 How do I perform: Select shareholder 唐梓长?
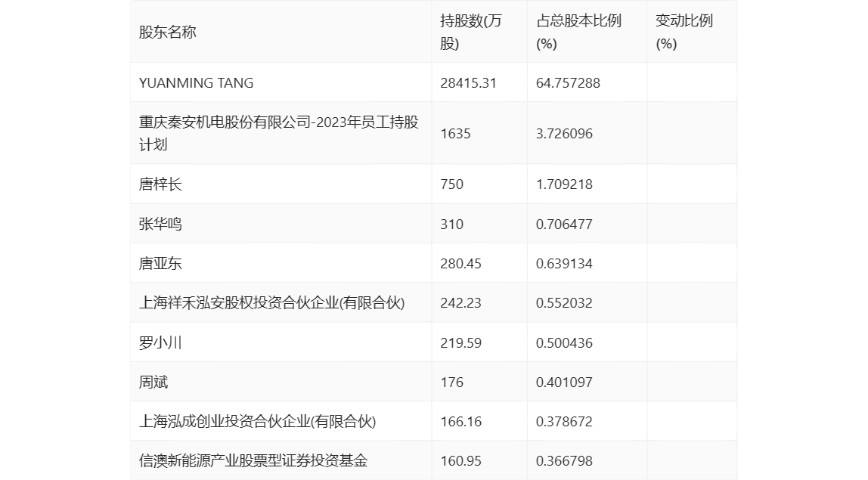click(x=160, y=184)
